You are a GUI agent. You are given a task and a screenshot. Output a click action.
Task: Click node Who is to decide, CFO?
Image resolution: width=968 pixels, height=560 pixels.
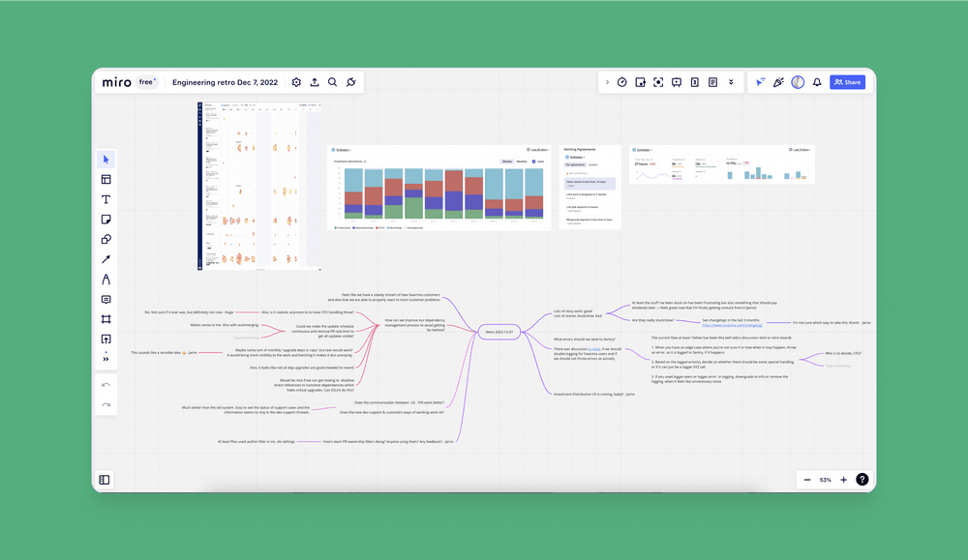(843, 353)
